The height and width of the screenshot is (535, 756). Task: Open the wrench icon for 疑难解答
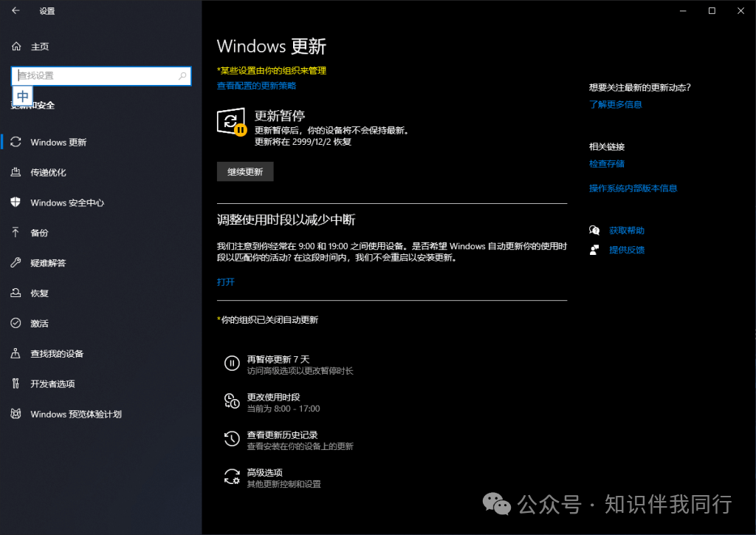click(16, 263)
